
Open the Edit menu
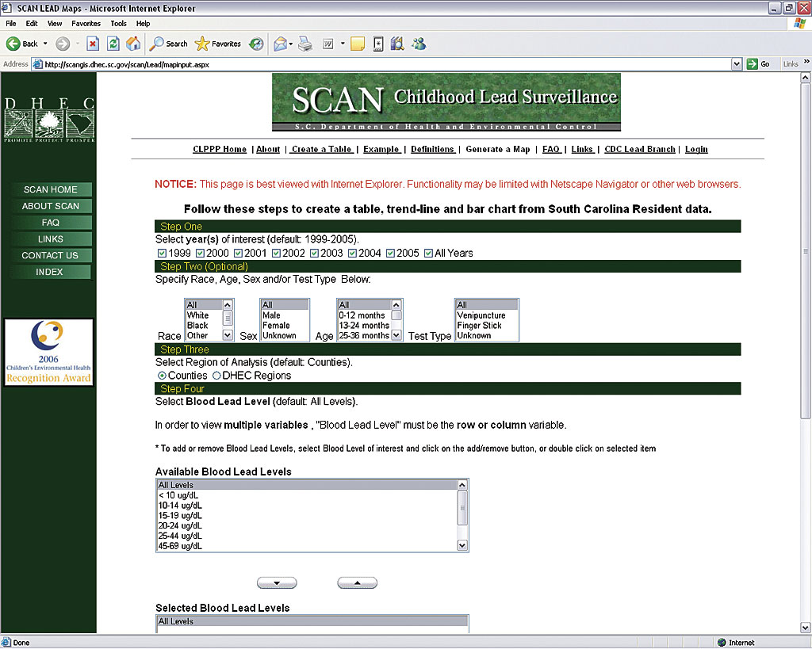[x=32, y=23]
